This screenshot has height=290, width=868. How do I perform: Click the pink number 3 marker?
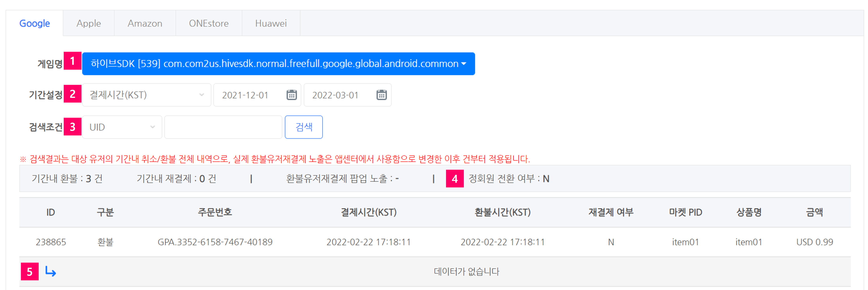point(72,127)
